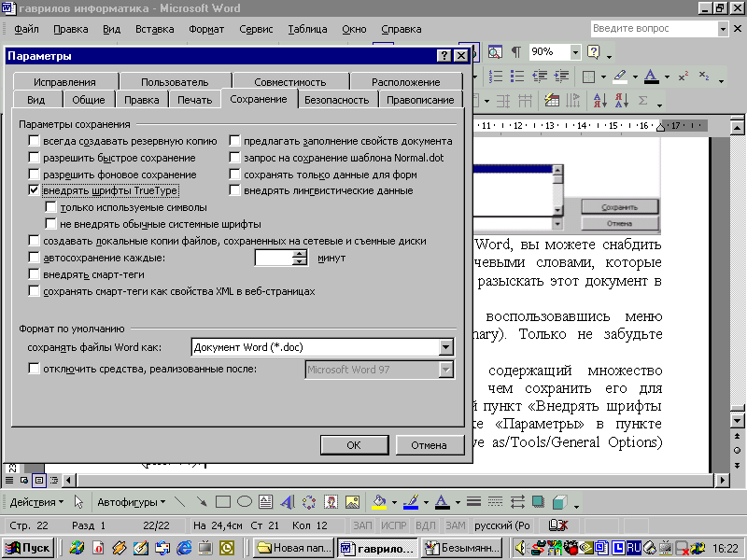Viewport: 747px width, 560px height.
Task: Cancel dialog with Отмена button
Action: point(429,445)
